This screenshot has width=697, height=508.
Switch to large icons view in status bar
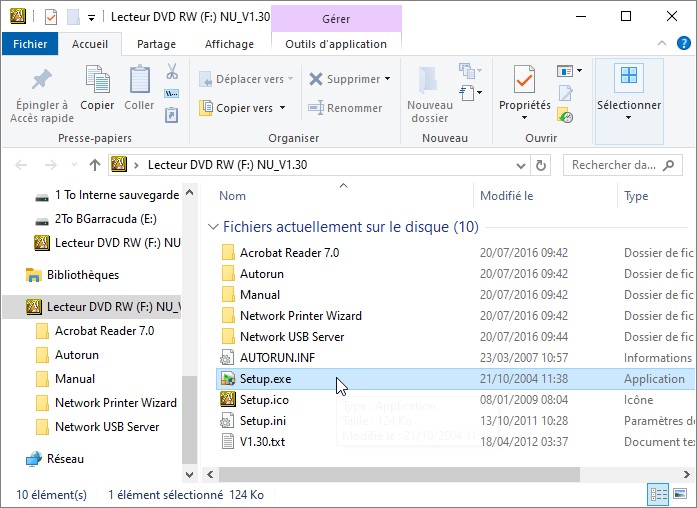[x=680, y=494]
